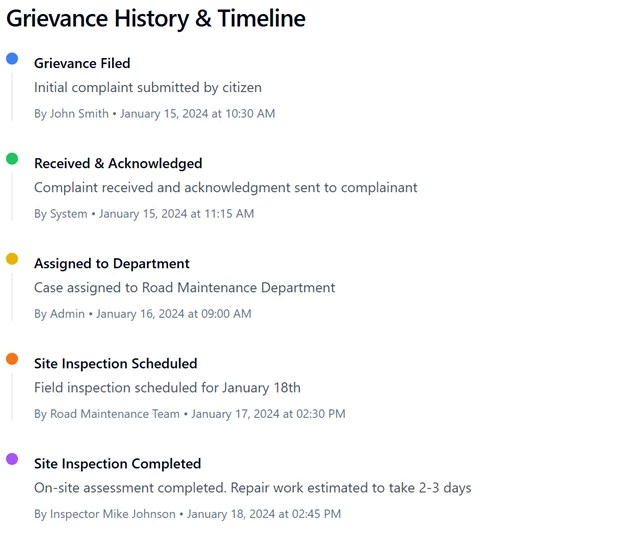Click the 'By John Smith' timestamp line

pos(154,114)
